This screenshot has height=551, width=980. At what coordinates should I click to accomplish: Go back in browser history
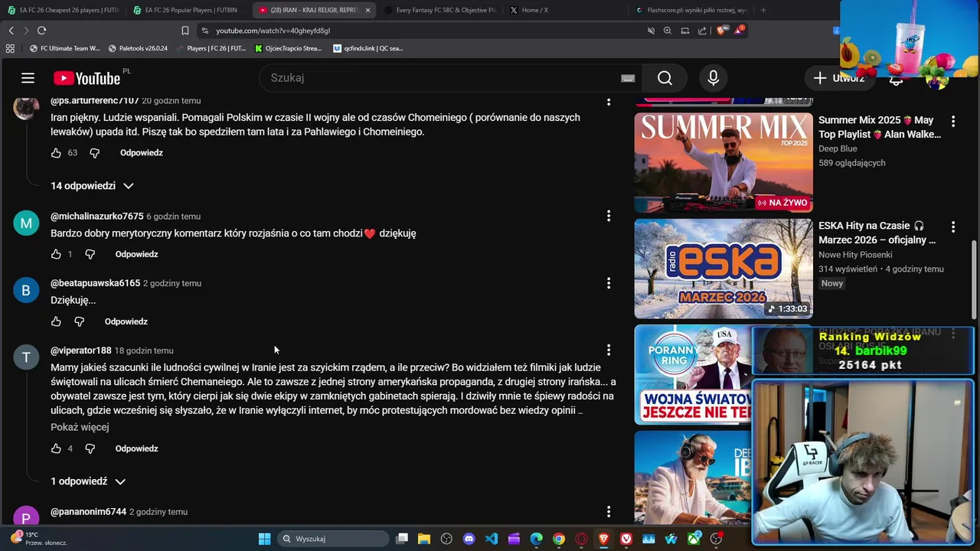[x=11, y=31]
